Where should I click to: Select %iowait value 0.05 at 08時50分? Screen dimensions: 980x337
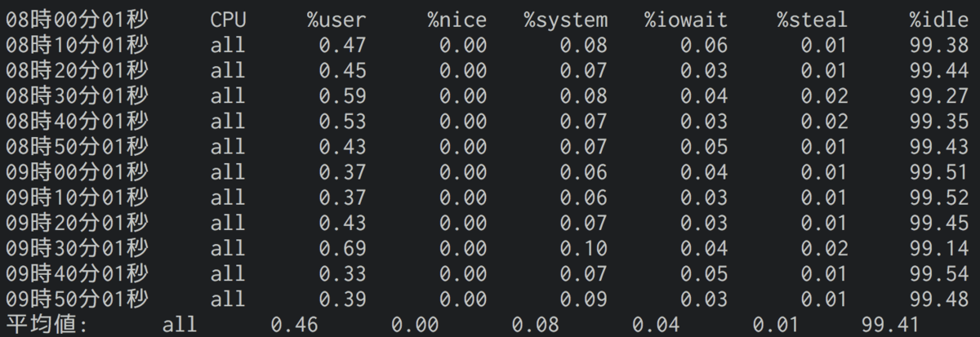(704, 147)
